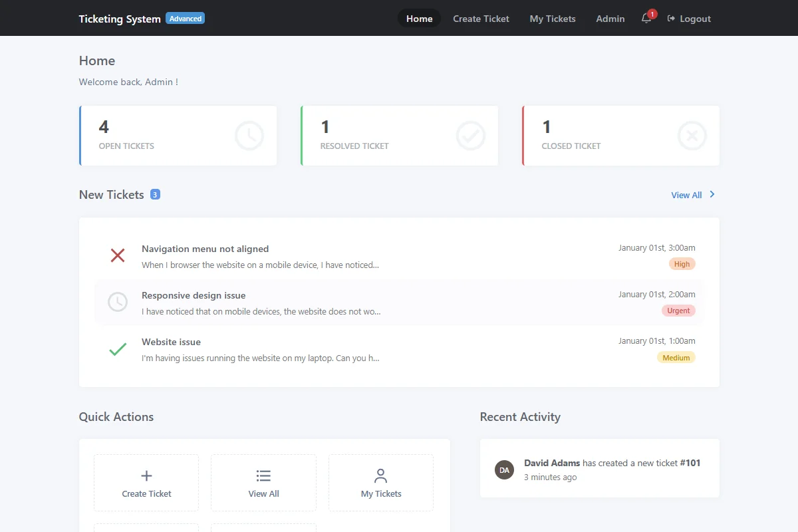Click the 'I have noticed that on mobile' description
798x532 pixels.
261,311
